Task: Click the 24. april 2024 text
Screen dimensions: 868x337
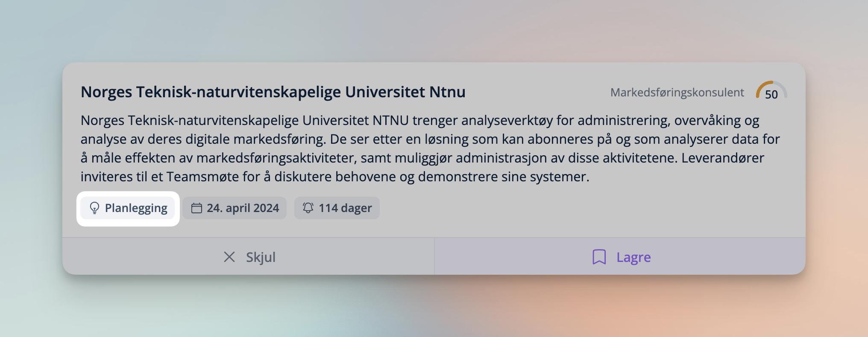Action: 243,208
